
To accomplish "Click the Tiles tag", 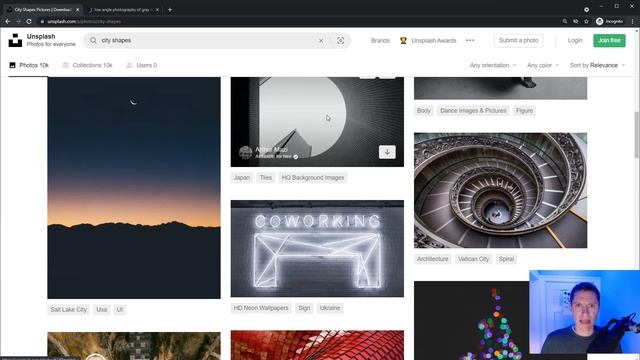I will point(266,178).
